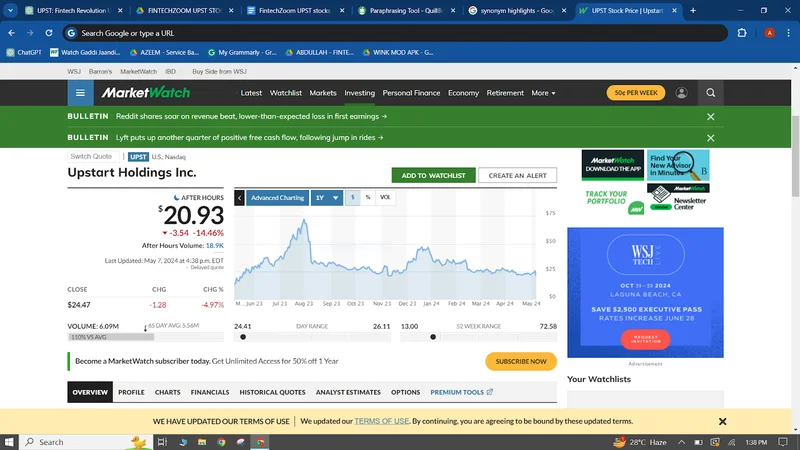Screen dimensions: 800x450
Task: Click Add to Watchlist button
Action: point(433,176)
